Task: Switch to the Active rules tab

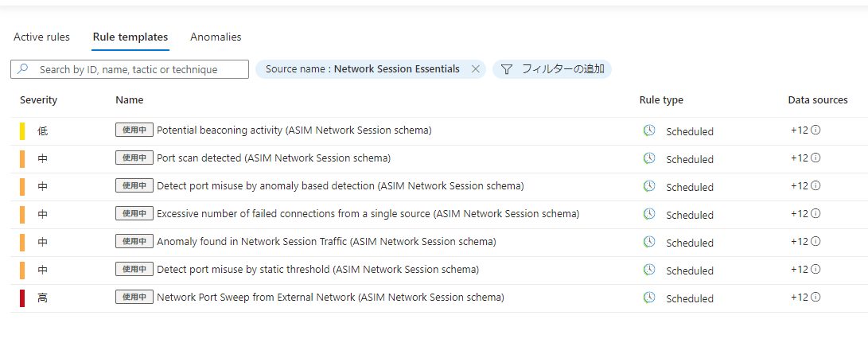Action: (41, 37)
